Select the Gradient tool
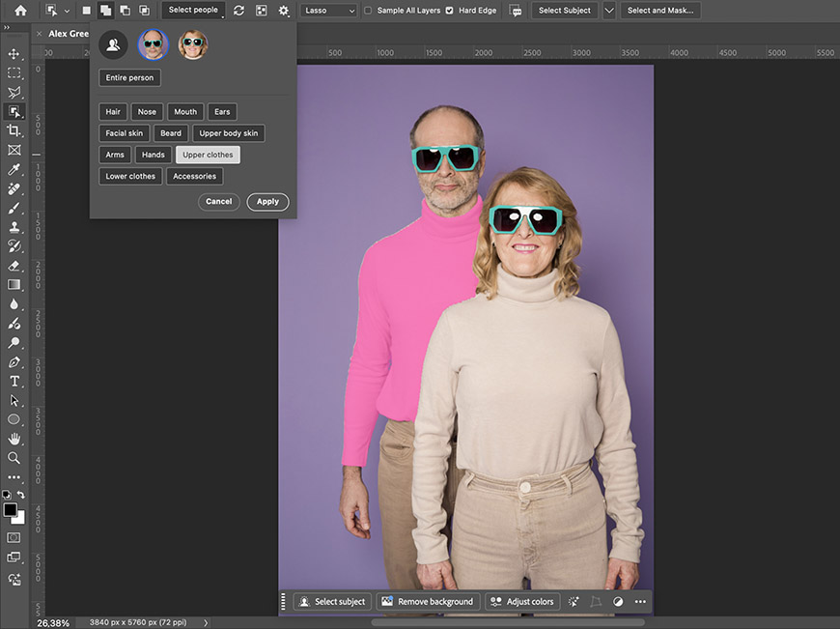840x629 pixels. point(14,285)
